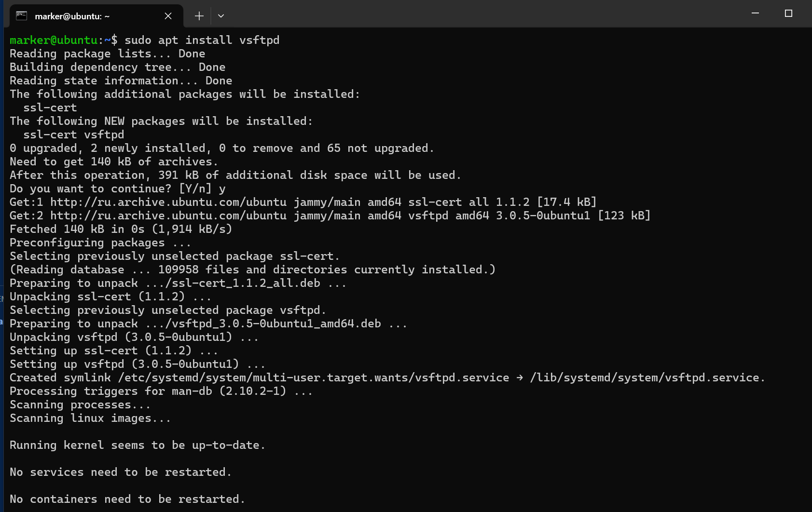Screen dimensions: 812x512
Task: Click the terminal icon on the tab
Action: 21,16
